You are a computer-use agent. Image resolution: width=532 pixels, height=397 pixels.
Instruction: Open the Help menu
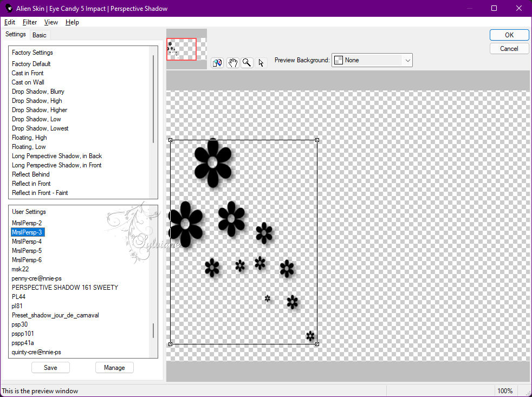72,22
